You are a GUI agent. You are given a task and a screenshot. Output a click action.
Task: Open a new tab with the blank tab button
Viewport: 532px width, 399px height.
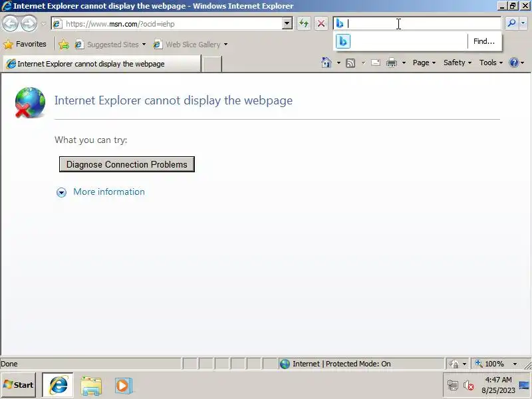point(211,64)
